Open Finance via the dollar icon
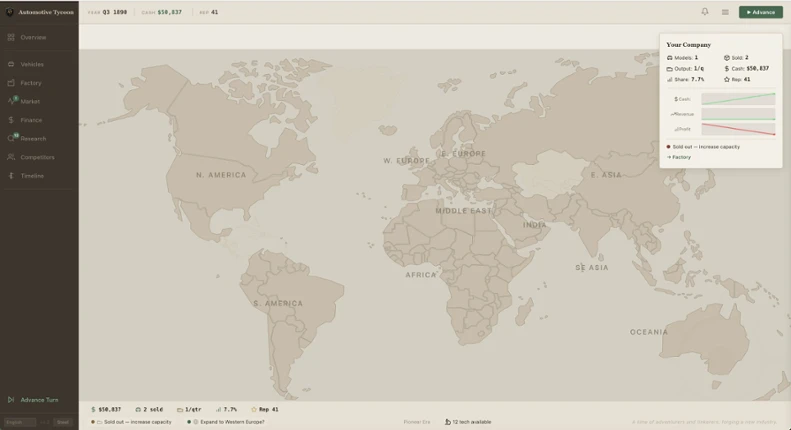Viewport: 791px width, 430px height. tap(11, 120)
